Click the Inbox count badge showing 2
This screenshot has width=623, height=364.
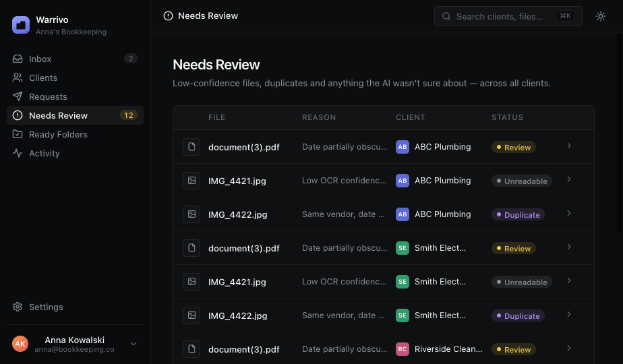131,59
